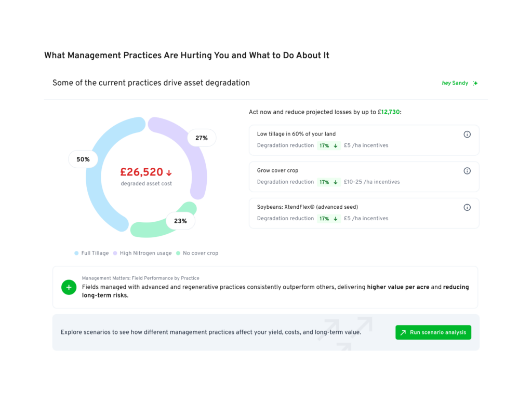
Task: Expand Management Matters green plus icon
Action: (x=69, y=287)
